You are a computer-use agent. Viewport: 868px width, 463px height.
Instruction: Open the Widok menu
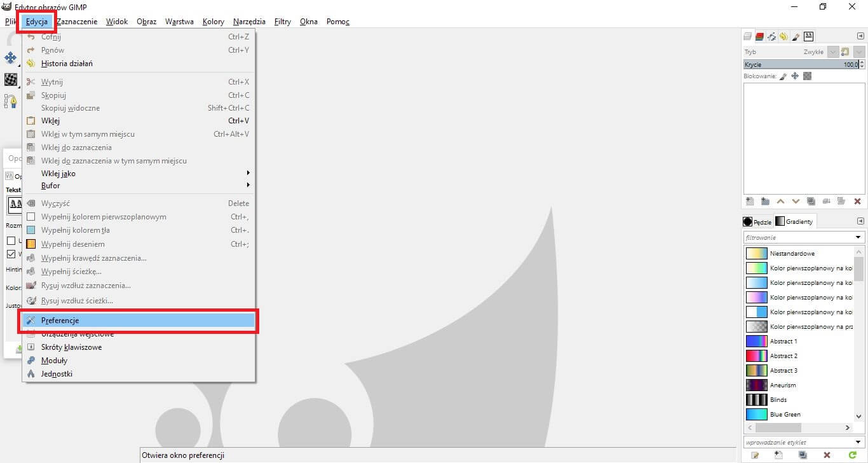[x=117, y=22]
